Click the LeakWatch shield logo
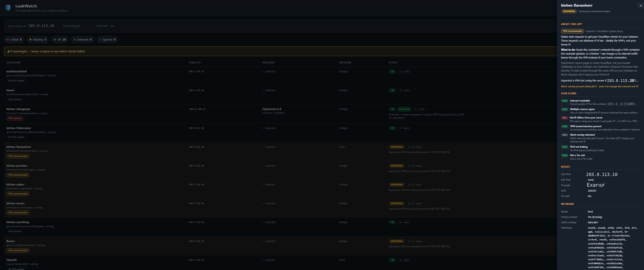 pyautogui.click(x=8, y=8)
